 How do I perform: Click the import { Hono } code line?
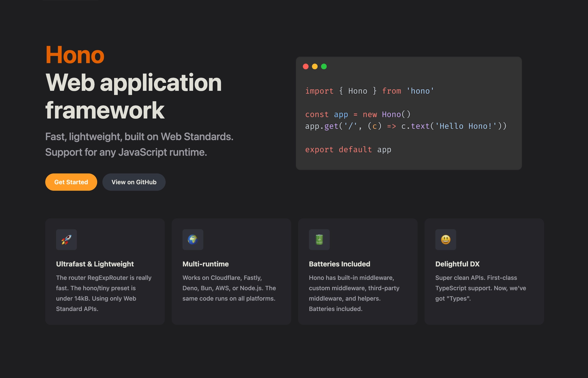tap(370, 91)
